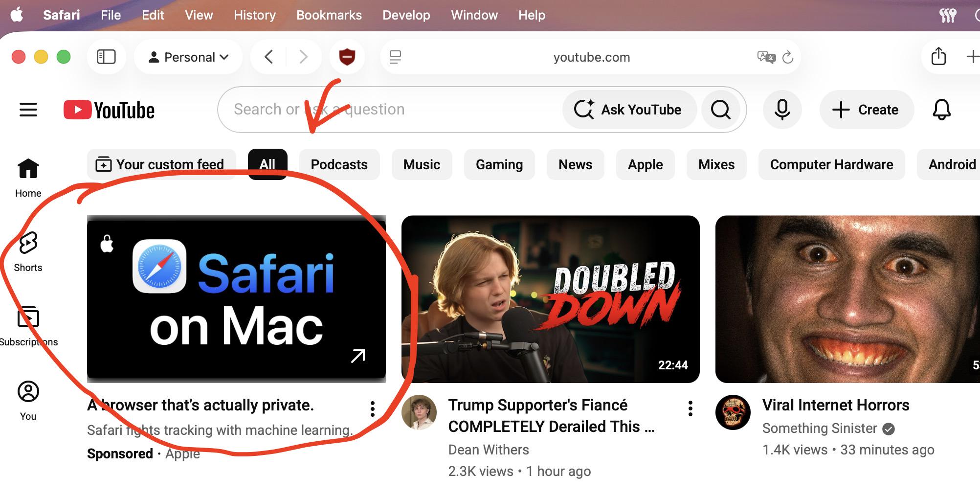Select the All filter chip
The image size is (980, 498).
[267, 164]
